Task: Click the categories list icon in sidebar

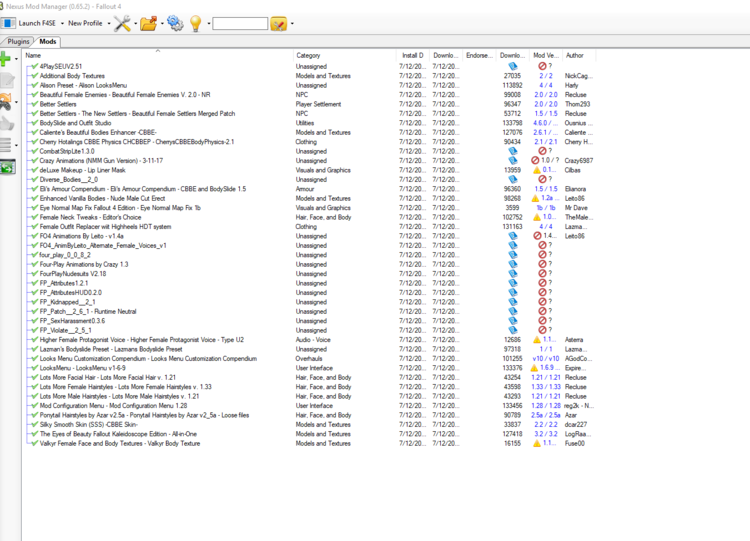Action: [x=5, y=144]
